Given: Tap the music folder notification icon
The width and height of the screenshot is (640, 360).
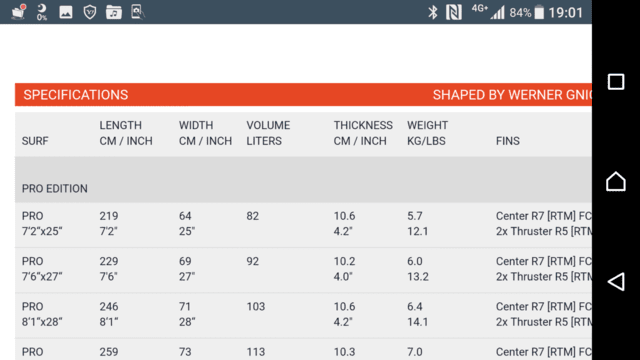Looking at the screenshot, I should tap(114, 12).
